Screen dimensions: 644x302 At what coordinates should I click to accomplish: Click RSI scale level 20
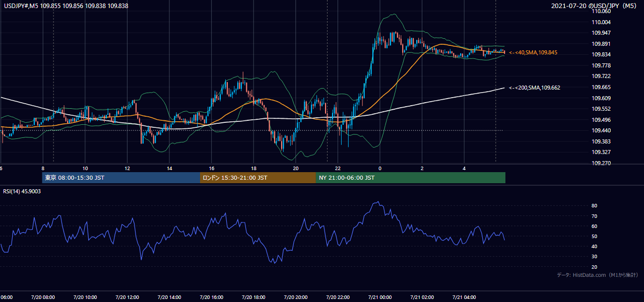pos(595,267)
